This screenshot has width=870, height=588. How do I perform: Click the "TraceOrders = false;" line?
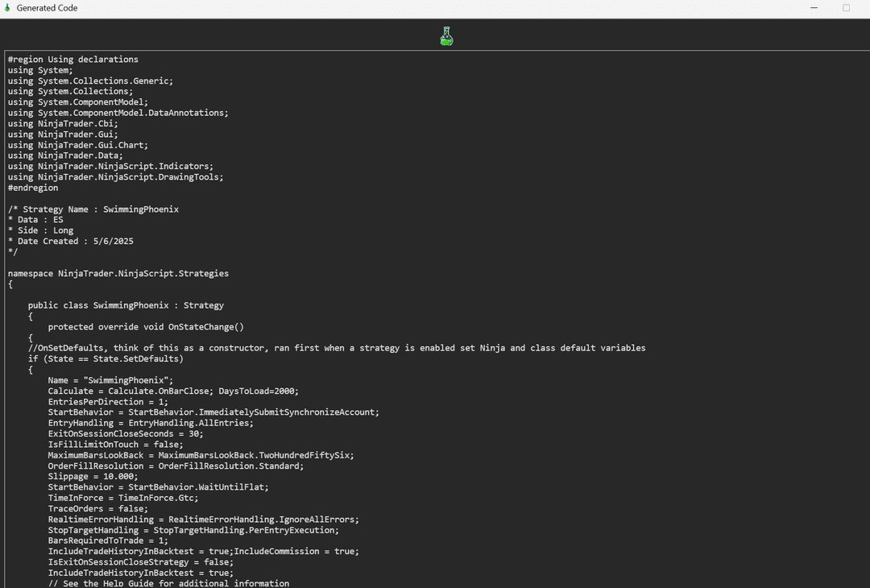[x=98, y=509]
